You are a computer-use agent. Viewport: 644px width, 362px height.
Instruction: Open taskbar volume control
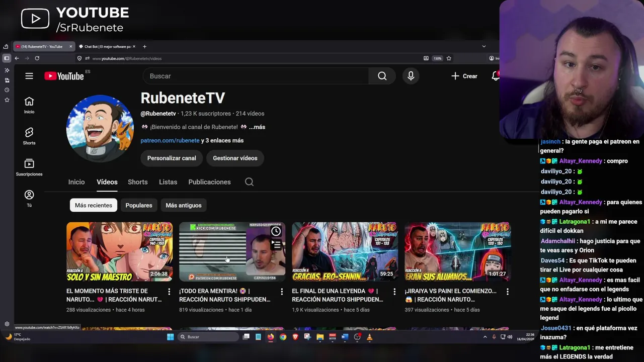pyautogui.click(x=510, y=337)
